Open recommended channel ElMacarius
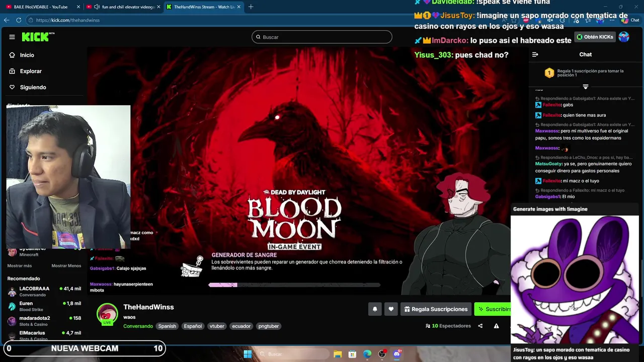The width and height of the screenshot is (644, 362). (x=44, y=335)
